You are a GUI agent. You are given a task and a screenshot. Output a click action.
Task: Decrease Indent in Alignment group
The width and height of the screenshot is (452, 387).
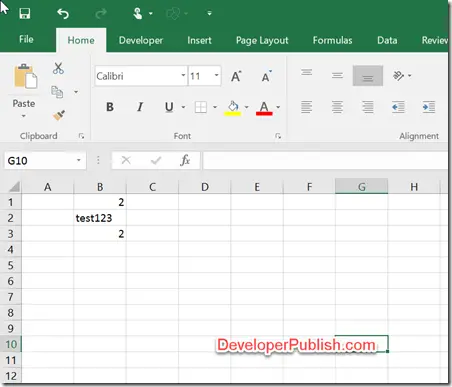(398, 107)
